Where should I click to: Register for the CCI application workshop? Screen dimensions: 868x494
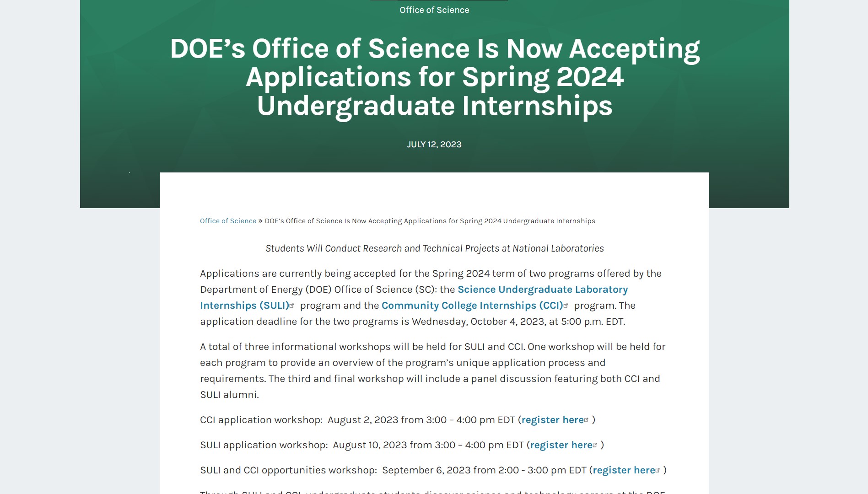click(553, 420)
